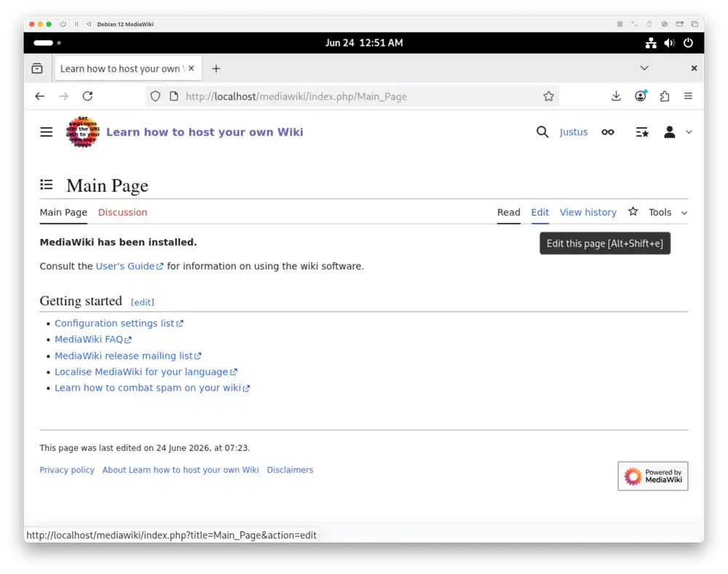728x574 pixels.
Task: Click the browser forward arrow
Action: click(63, 96)
